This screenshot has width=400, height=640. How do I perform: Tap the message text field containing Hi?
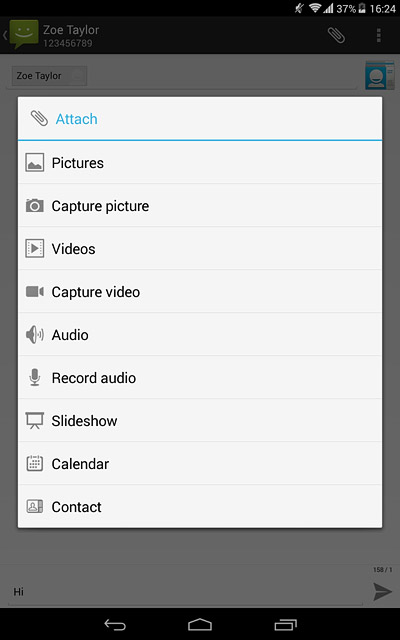(185, 592)
